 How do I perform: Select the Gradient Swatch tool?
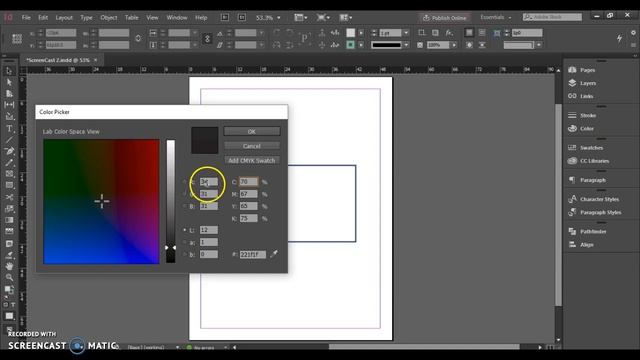click(9, 220)
